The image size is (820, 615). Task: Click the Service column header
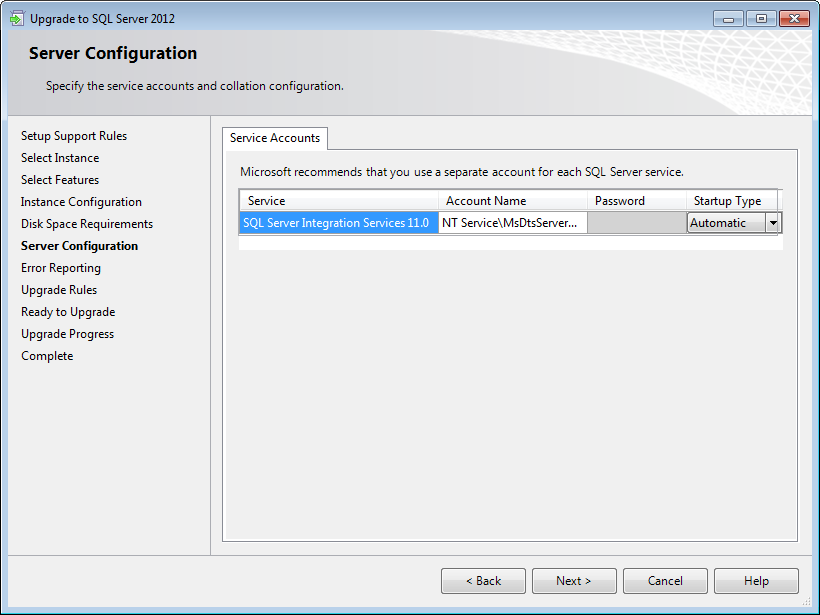(339, 201)
